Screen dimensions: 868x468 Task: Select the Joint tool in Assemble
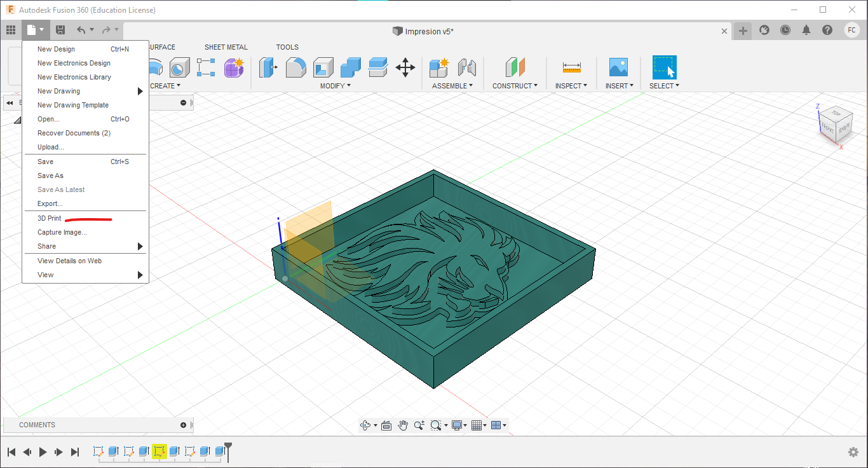pos(467,67)
